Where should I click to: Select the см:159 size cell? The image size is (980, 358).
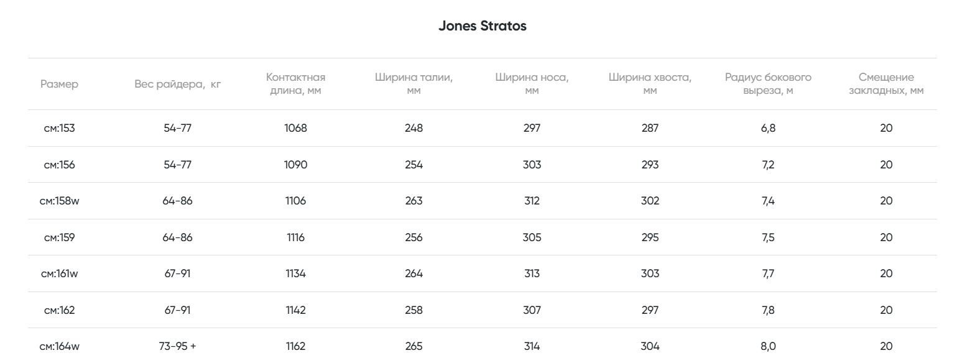point(60,237)
